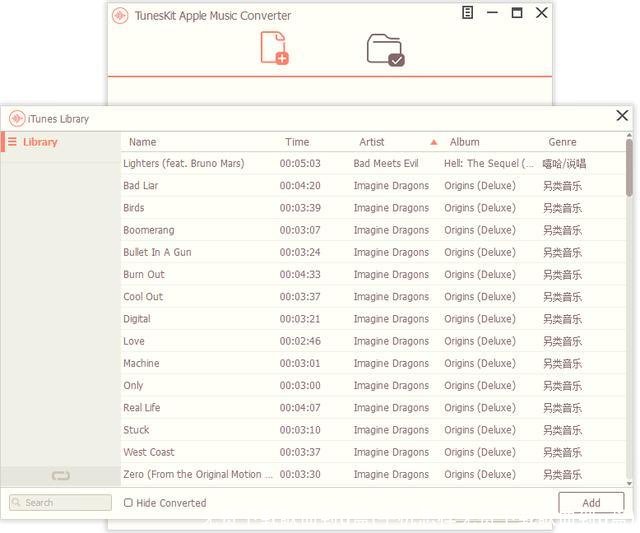
Task: Click the hamburger icon beside Library
Action: 12,142
